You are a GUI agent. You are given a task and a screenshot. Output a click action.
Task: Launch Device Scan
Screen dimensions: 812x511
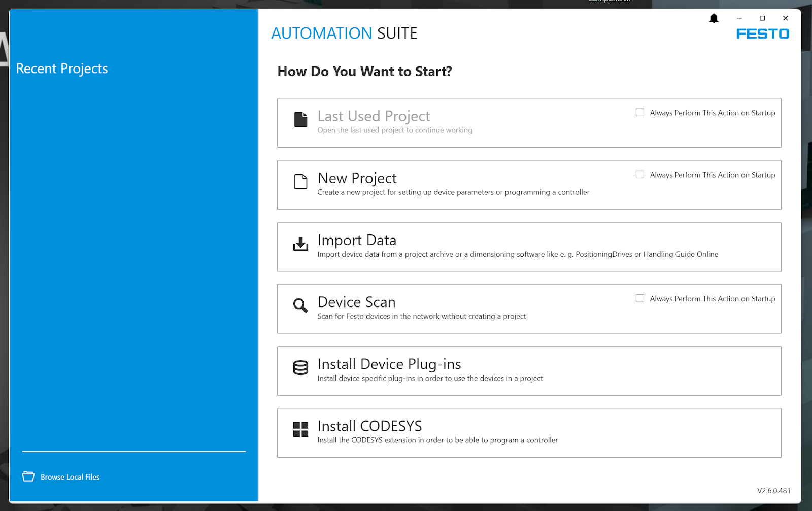click(529, 309)
